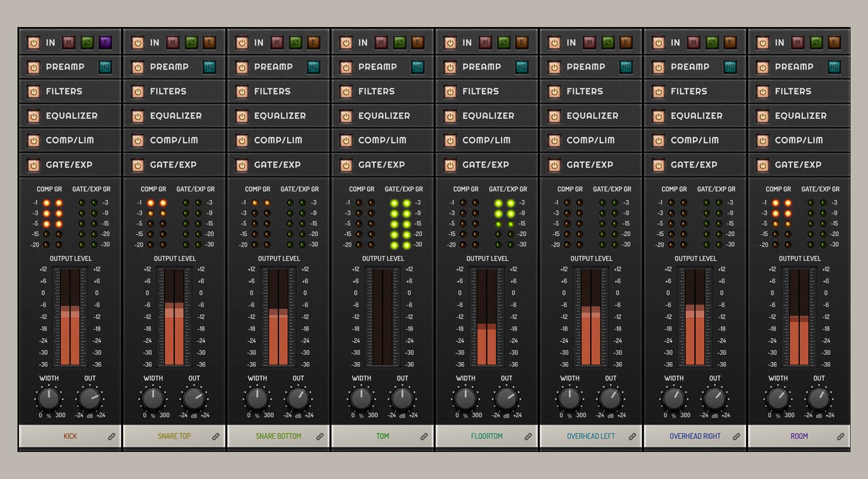Click the KICK channel name label
The height and width of the screenshot is (479, 868).
(x=70, y=436)
